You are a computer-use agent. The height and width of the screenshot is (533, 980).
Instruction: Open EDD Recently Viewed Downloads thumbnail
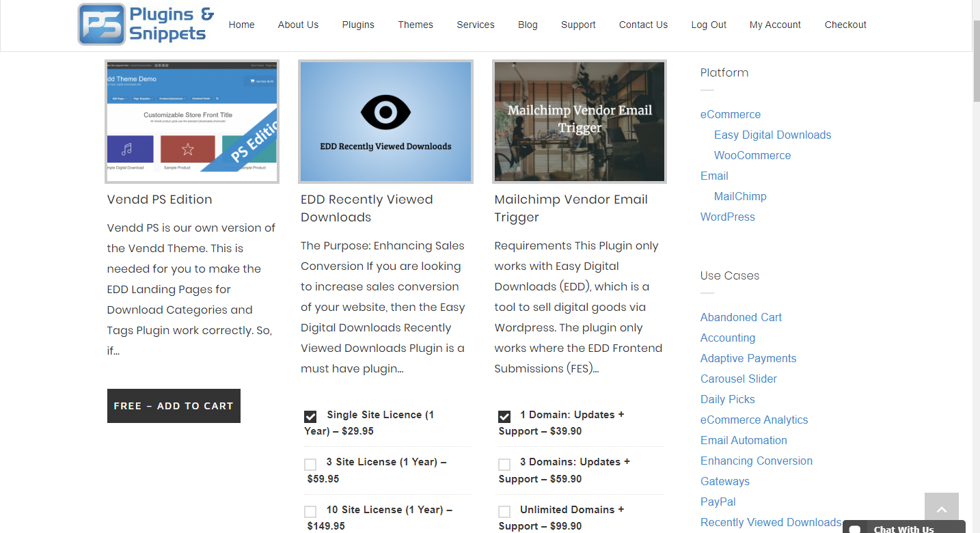(x=385, y=122)
